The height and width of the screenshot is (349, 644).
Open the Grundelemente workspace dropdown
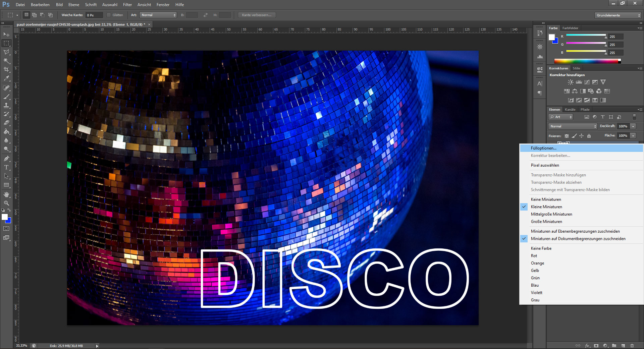[618, 15]
